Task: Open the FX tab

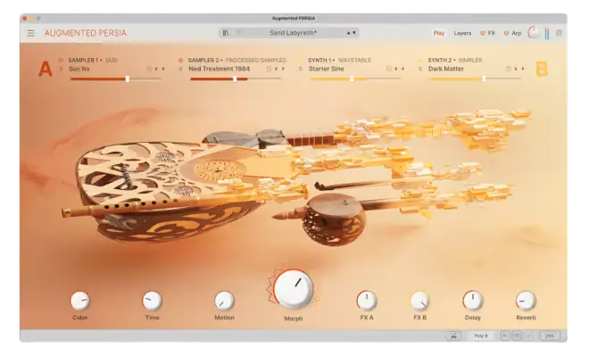Action: click(x=492, y=33)
